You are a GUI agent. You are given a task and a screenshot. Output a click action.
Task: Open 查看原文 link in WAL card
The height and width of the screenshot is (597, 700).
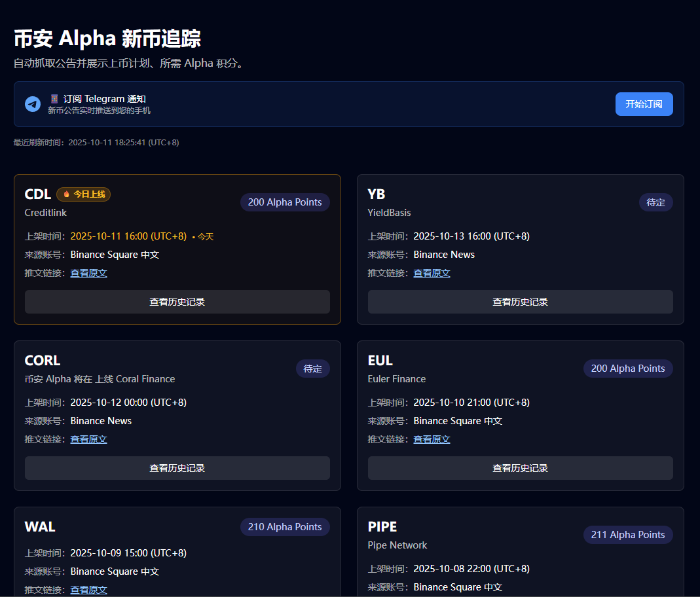click(x=88, y=590)
